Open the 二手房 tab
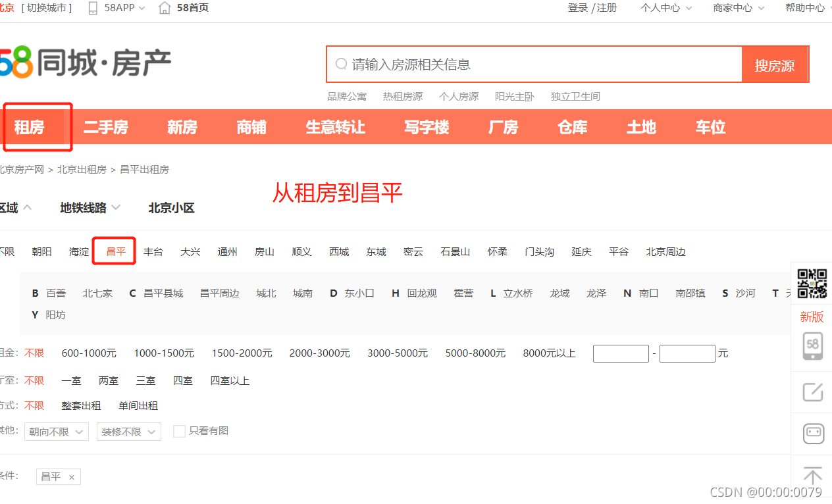 click(x=106, y=127)
